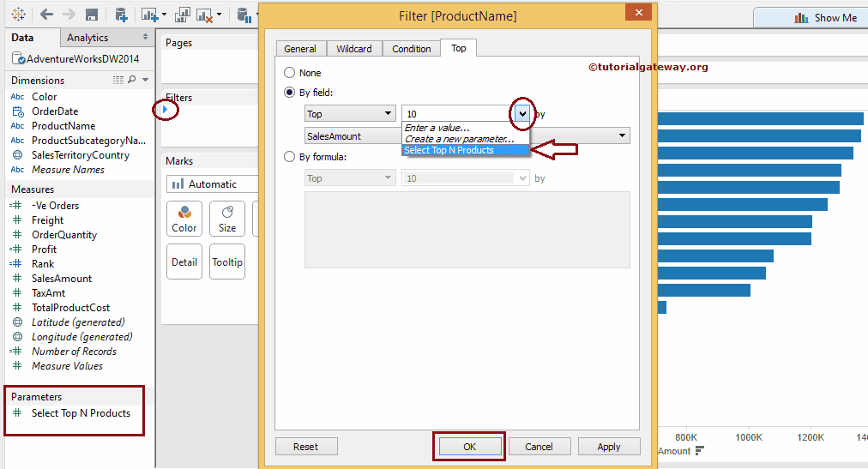Viewport: 868px width, 469px height.
Task: Select the ProductSubcategoryNa... dimension
Action: tap(88, 141)
